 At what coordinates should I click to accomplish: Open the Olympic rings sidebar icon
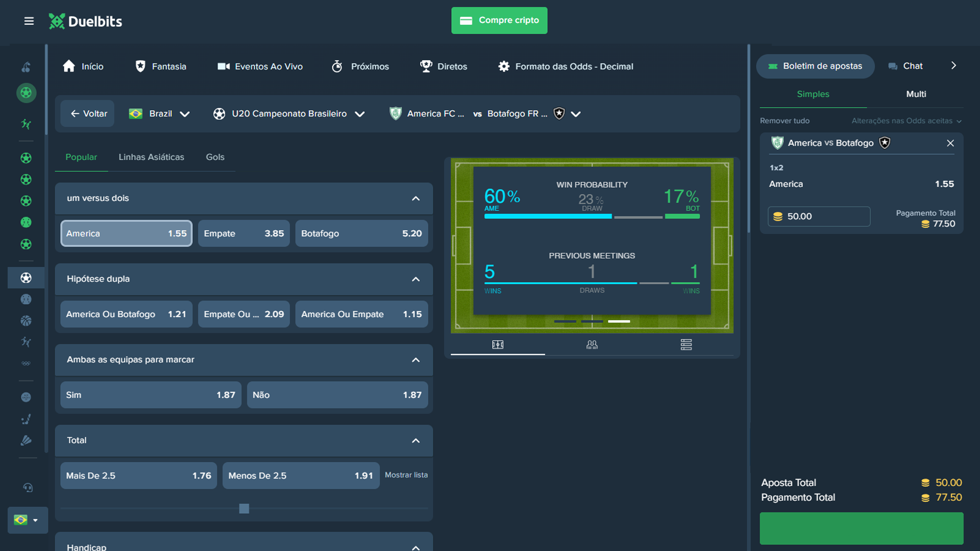(x=26, y=363)
